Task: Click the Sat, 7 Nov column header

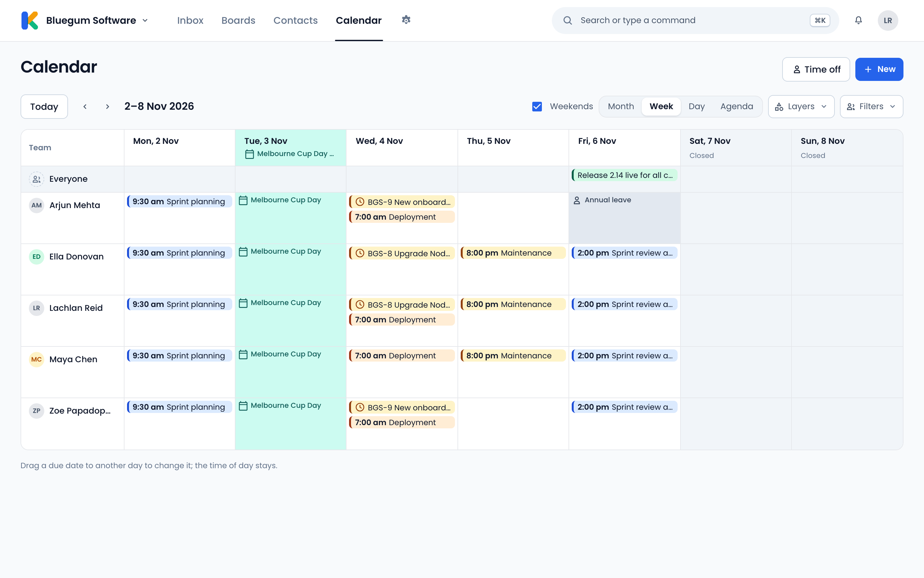Action: point(736,148)
